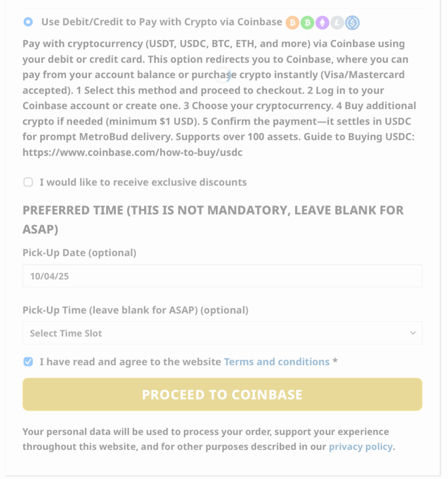
Task: Click the green Bitcoin Cash icon
Action: pyautogui.click(x=307, y=22)
